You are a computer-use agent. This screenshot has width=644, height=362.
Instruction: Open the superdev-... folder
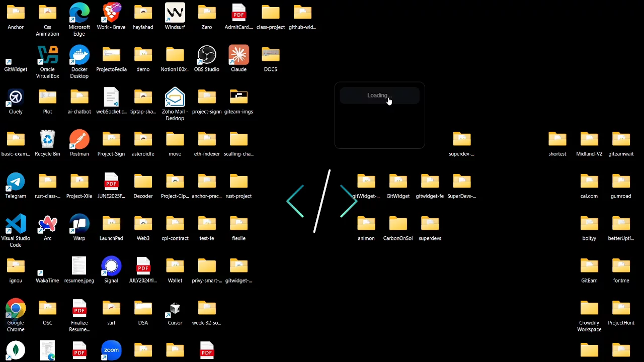tap(461, 140)
